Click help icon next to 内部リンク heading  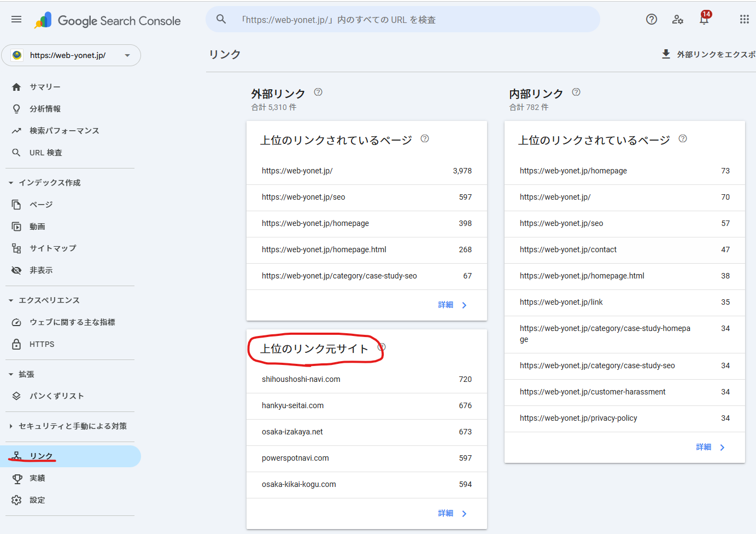pyautogui.click(x=576, y=92)
